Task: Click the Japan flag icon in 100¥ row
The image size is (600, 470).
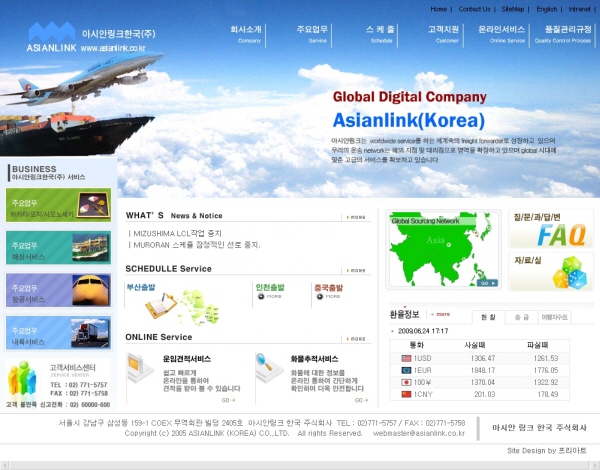Action: coord(406,382)
